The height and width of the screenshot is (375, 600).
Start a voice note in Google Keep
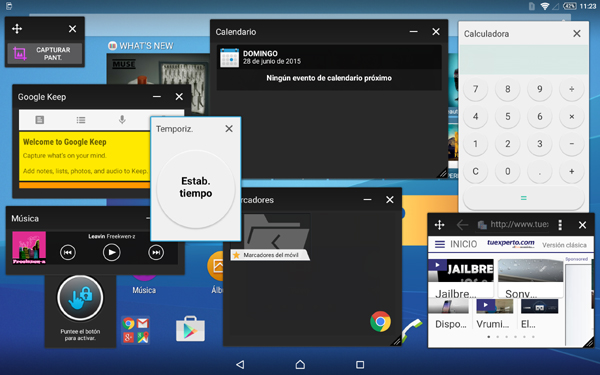click(x=122, y=120)
